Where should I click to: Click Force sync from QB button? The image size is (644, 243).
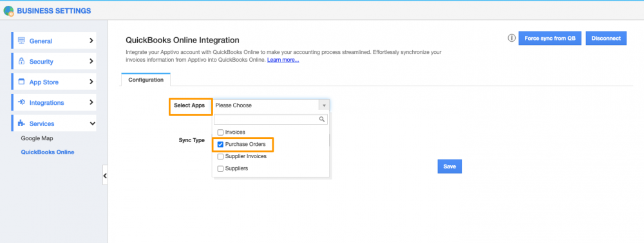(x=550, y=38)
